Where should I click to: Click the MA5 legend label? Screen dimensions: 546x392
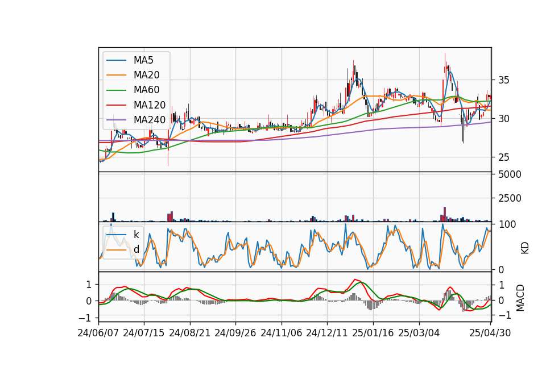pos(143,60)
